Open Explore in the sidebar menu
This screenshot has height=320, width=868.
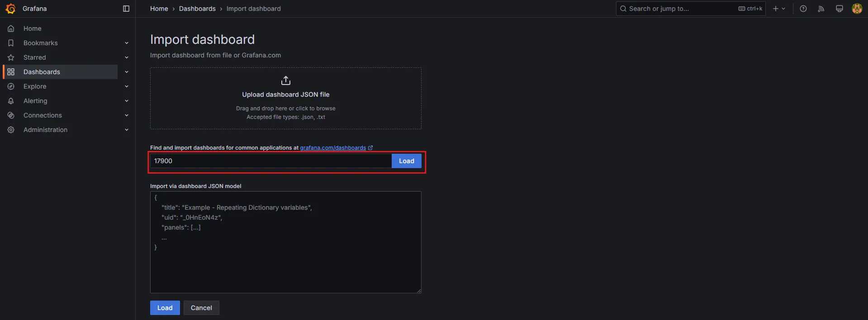pos(35,86)
